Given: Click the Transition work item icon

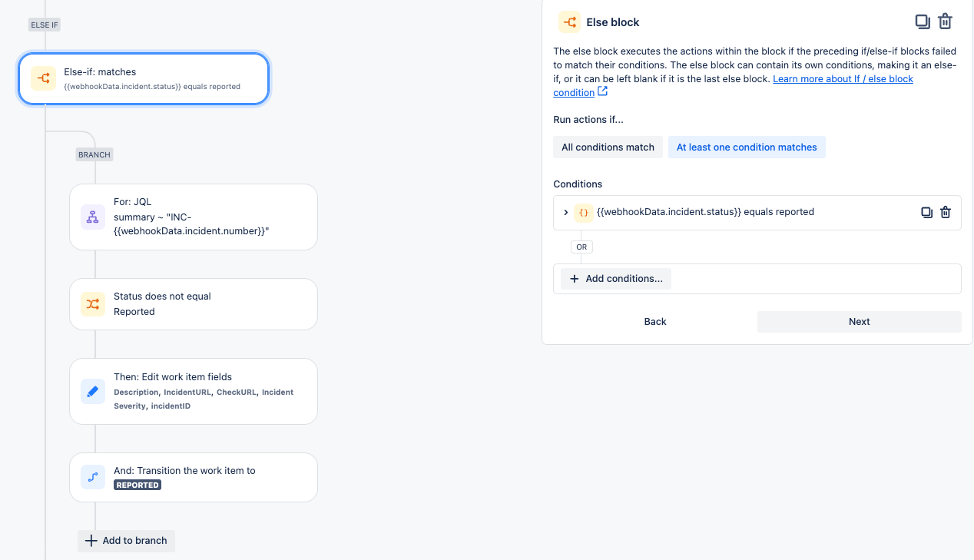Looking at the screenshot, I should tap(93, 478).
